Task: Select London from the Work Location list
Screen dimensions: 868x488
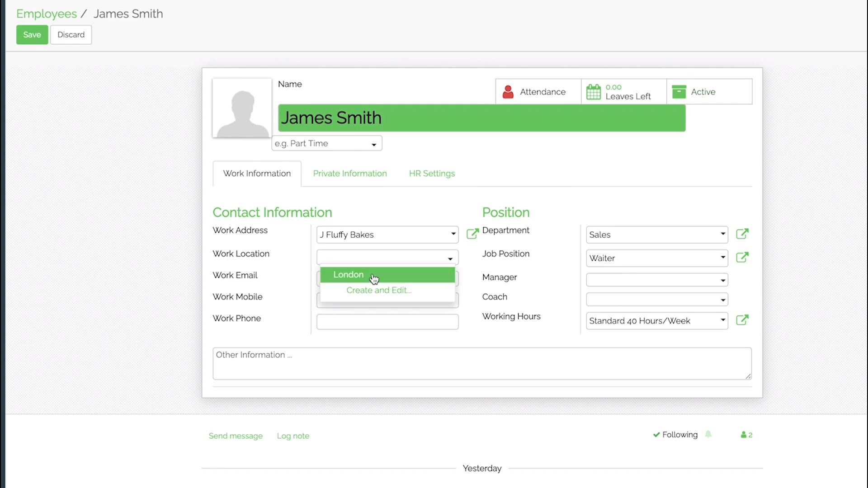Action: [x=348, y=275]
